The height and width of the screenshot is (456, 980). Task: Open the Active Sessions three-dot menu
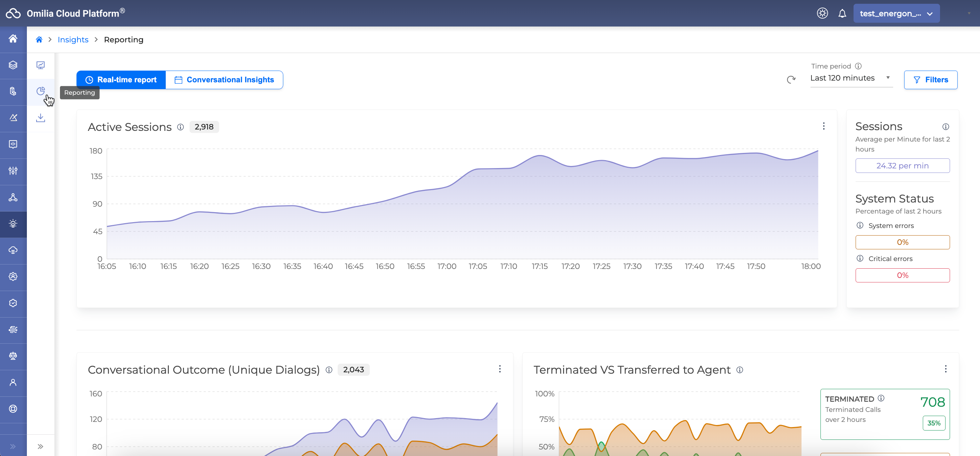[x=824, y=126]
